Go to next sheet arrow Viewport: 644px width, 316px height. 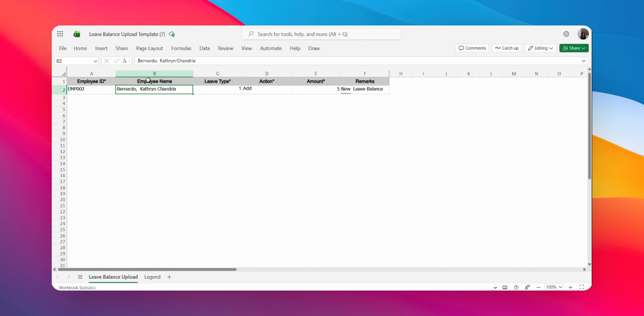[x=69, y=277]
